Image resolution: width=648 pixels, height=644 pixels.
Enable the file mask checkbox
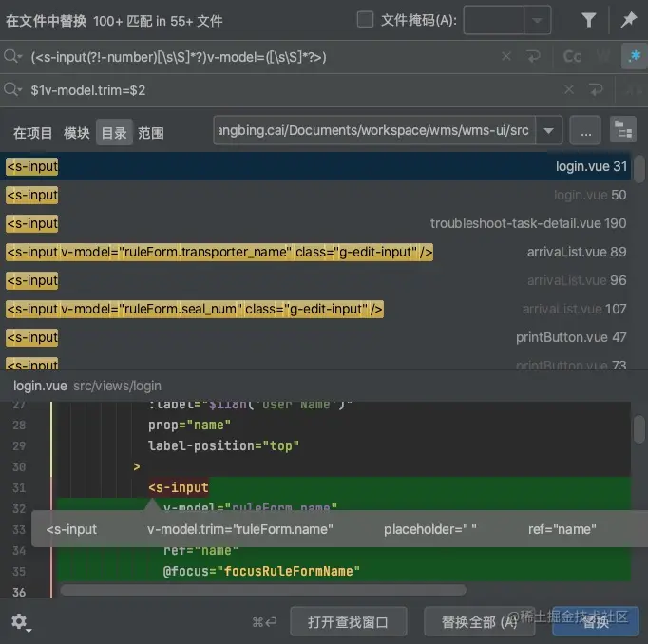tap(365, 19)
